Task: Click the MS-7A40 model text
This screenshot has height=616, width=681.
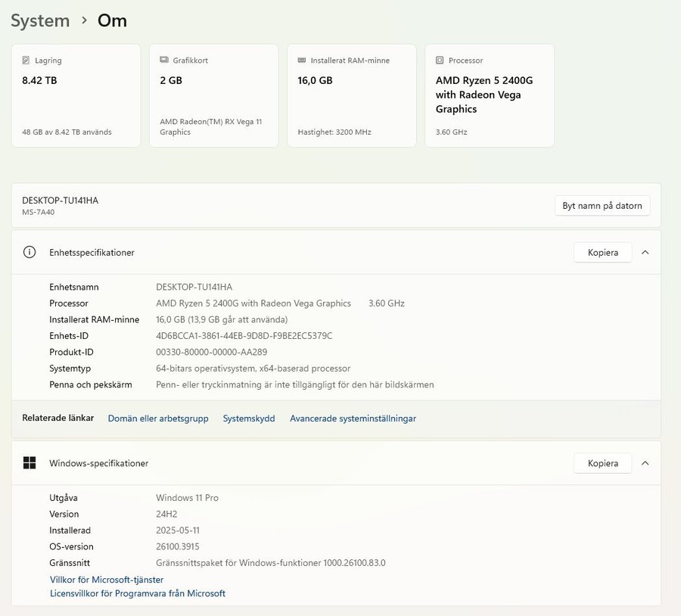Action: pos(39,212)
